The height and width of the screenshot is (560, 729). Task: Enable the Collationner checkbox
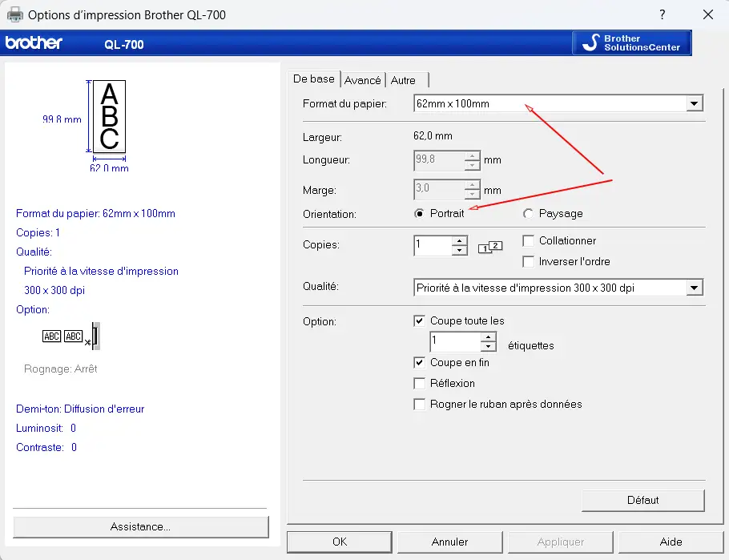click(528, 241)
